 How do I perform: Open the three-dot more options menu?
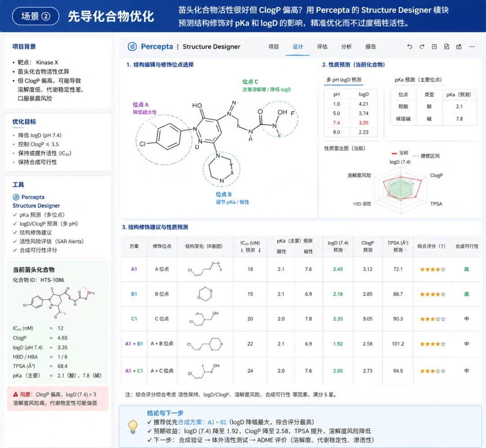pos(472,46)
